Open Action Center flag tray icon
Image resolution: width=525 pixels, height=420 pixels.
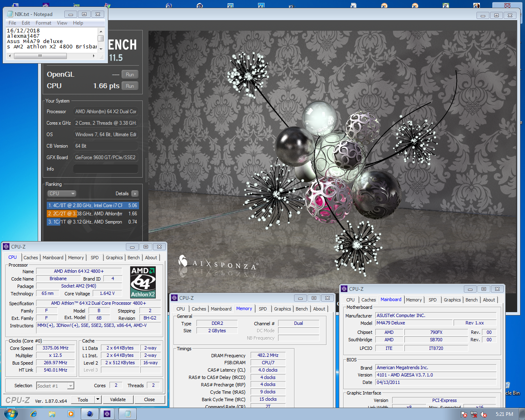[x=464, y=414]
